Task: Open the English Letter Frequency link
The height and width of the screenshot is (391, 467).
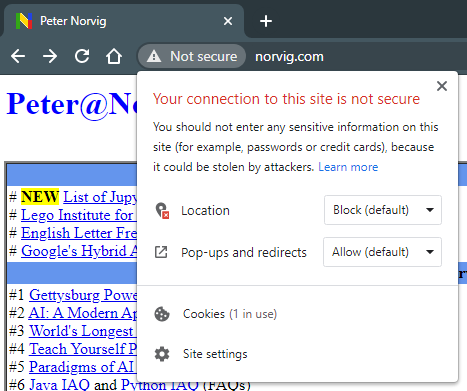Action: pyautogui.click(x=79, y=233)
